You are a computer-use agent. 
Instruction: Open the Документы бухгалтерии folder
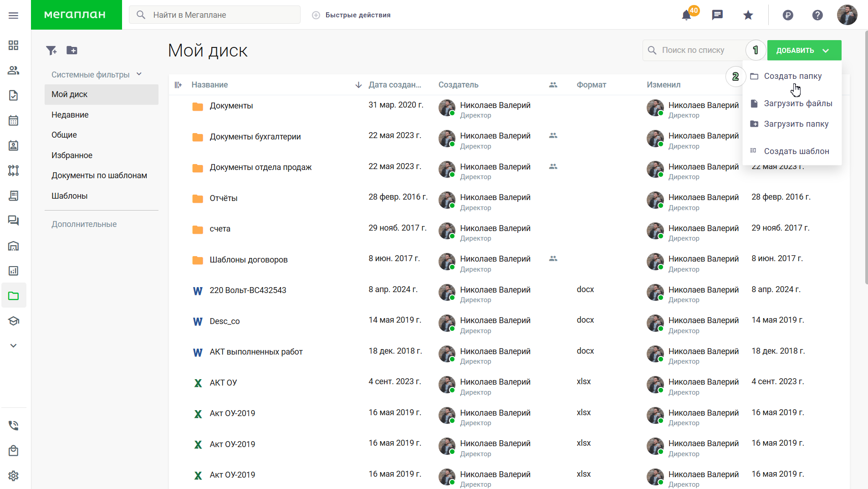point(255,137)
